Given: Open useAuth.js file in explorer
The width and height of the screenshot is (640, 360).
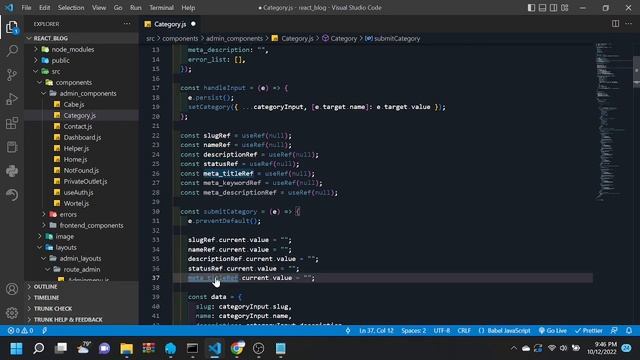Looking at the screenshot, I should pyautogui.click(x=78, y=193).
